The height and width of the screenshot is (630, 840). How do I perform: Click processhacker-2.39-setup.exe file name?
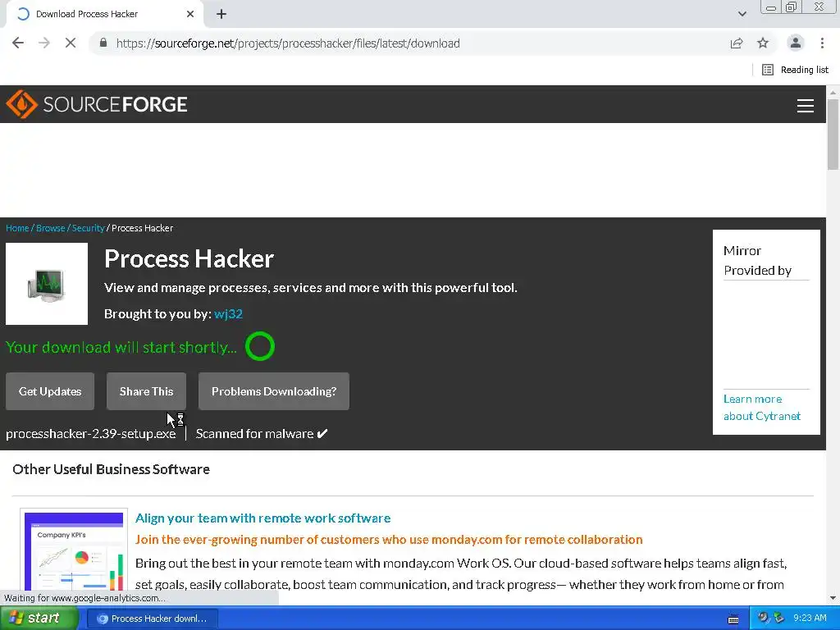tap(90, 434)
